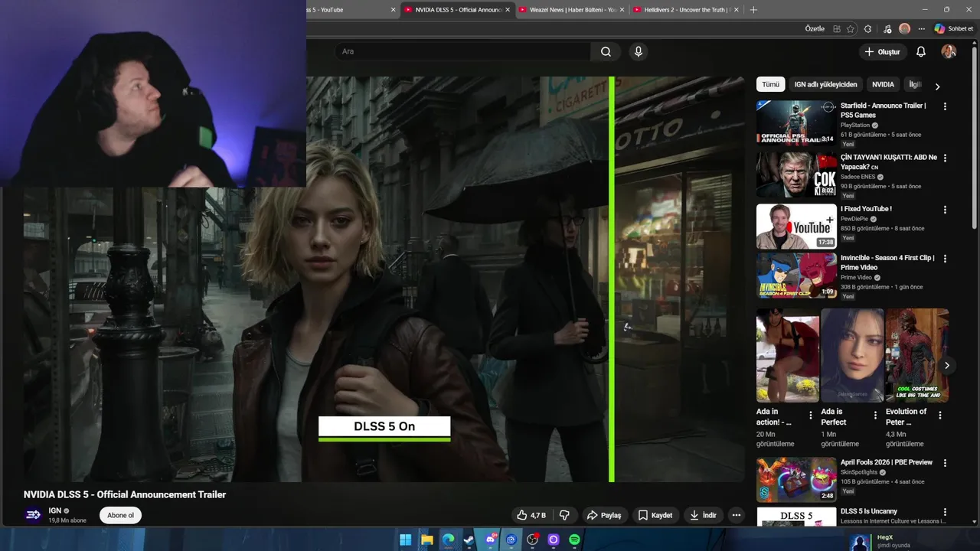Open April Fools 2026 PBE Preview thumbnail

pyautogui.click(x=796, y=480)
